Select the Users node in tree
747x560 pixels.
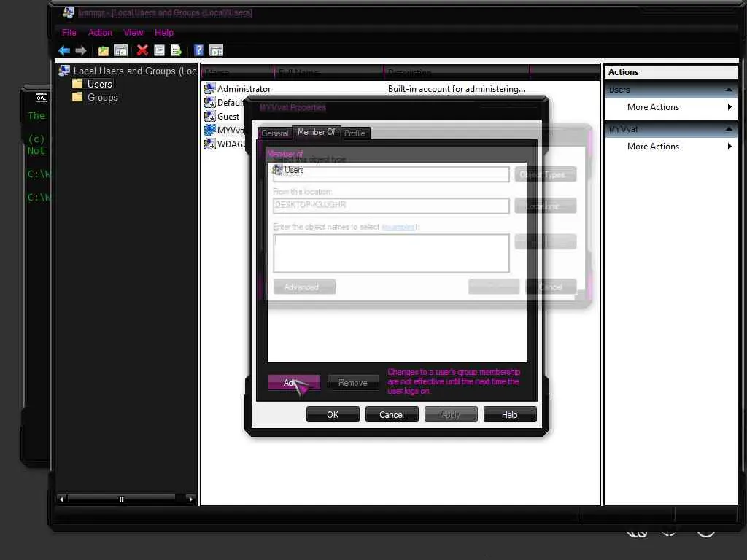[x=99, y=84]
